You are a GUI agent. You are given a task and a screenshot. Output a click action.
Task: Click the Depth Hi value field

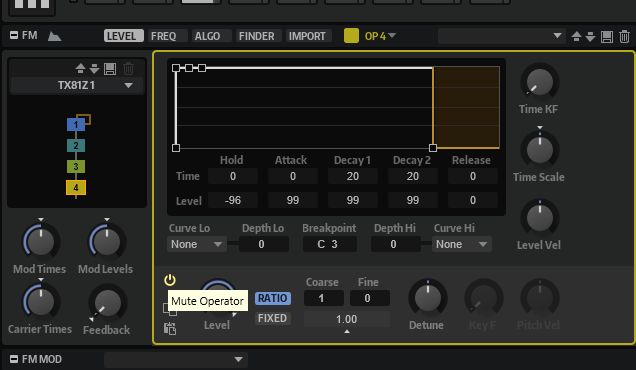[x=395, y=244]
